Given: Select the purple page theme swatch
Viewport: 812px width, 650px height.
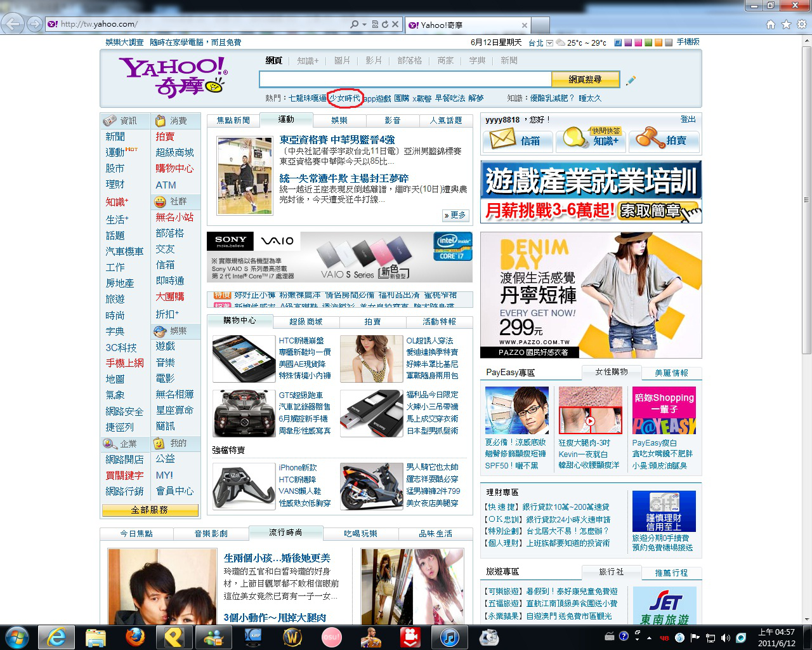Looking at the screenshot, I should click(628, 43).
